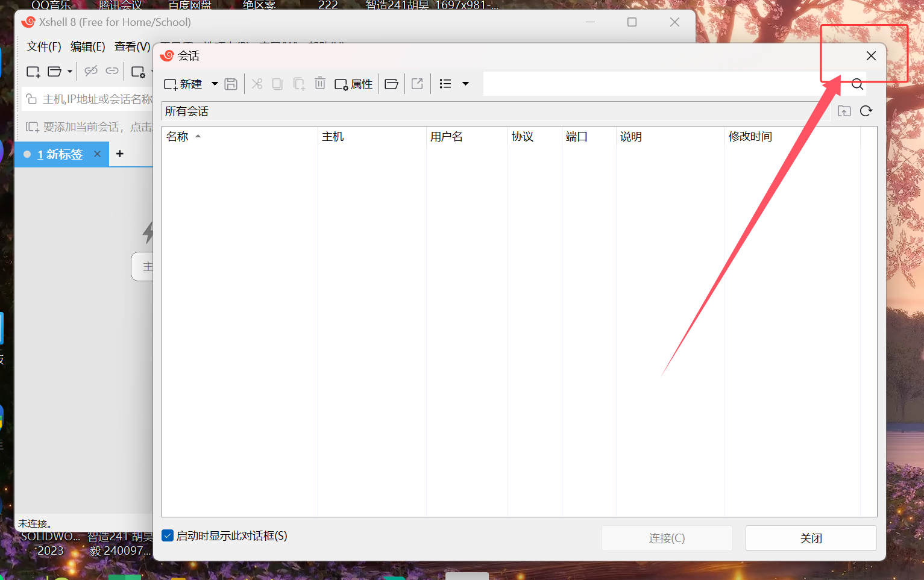This screenshot has height=580, width=924.
Task: Sort sessions by 修改时间 column
Action: [x=793, y=137]
